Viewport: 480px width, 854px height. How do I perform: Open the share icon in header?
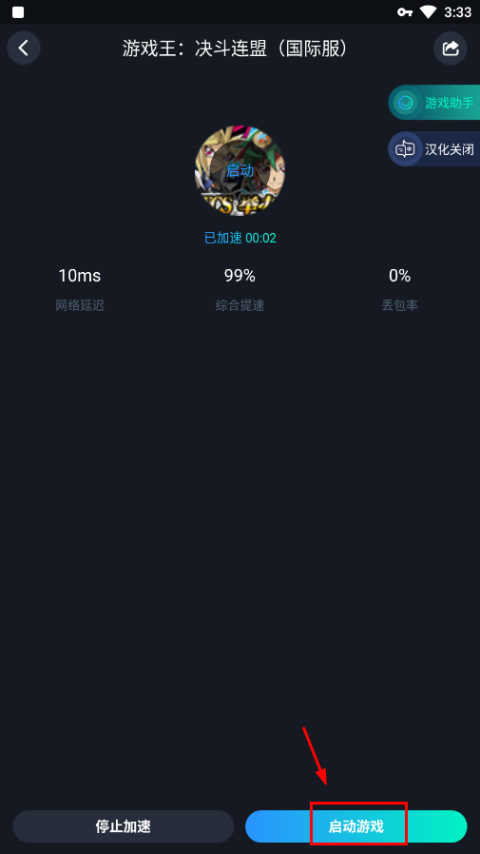tap(450, 48)
